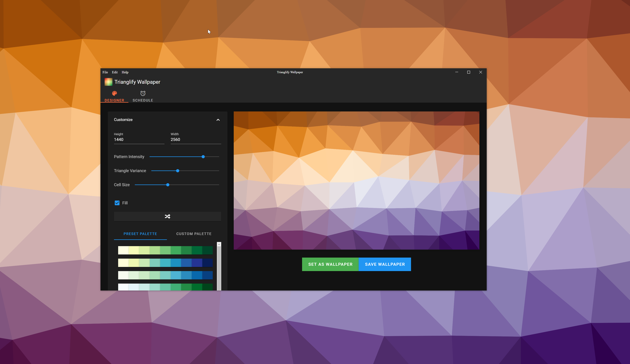
Task: Maximize the Trianglify Wallpaper window
Action: [x=468, y=72]
